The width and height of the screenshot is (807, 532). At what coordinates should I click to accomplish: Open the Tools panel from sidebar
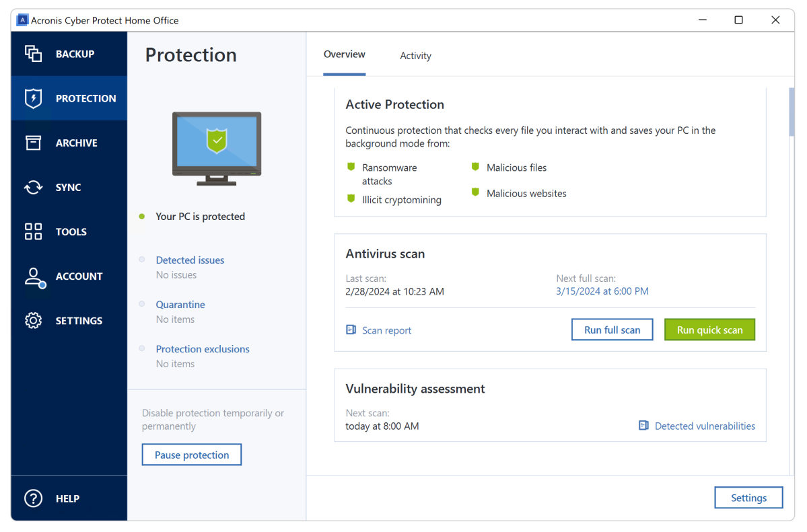[x=33, y=231]
